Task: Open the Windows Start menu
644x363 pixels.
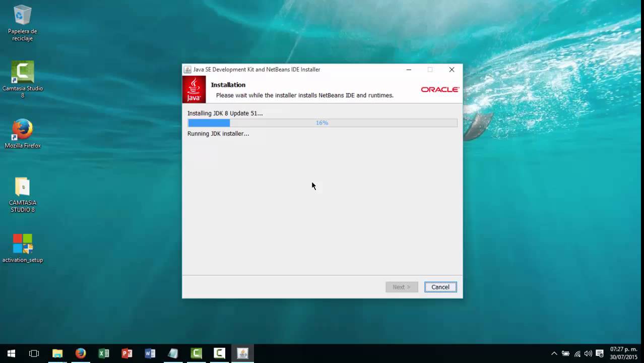Action: pos(11,353)
